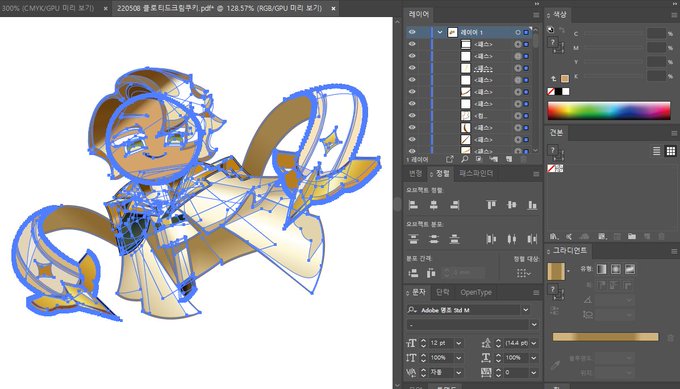Click the create new layer icon
This screenshot has width=680, height=389.
point(509,159)
